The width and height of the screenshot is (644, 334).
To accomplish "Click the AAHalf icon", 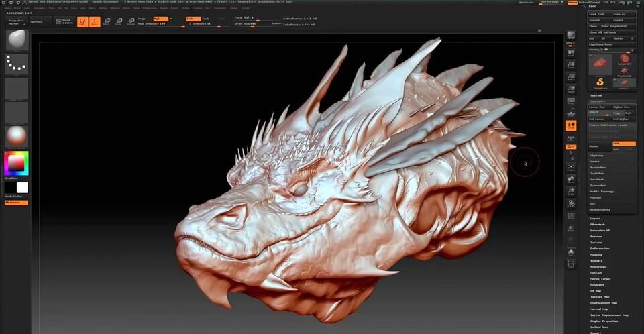I will tap(571, 89).
